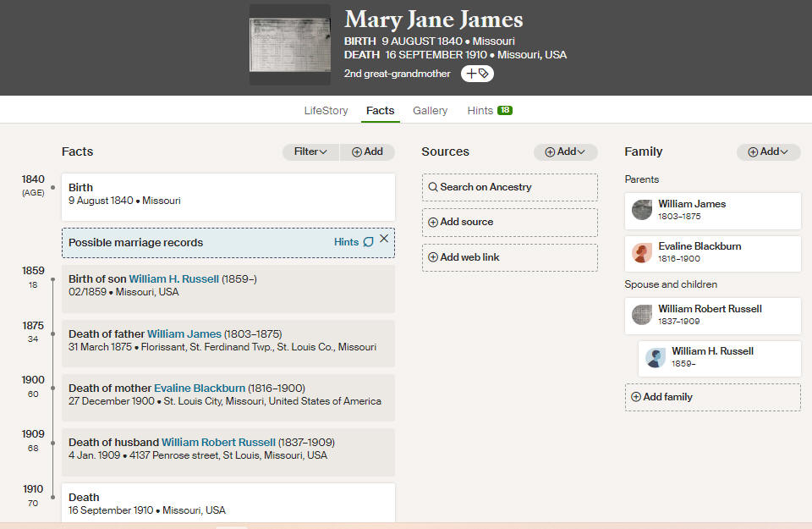Open Evaline Blackburn parent card
Viewport: 812px width, 529px height.
[712, 253]
